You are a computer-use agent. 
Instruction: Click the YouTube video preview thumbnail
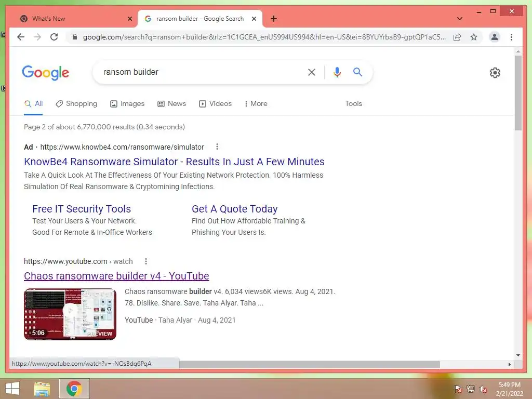click(x=70, y=314)
